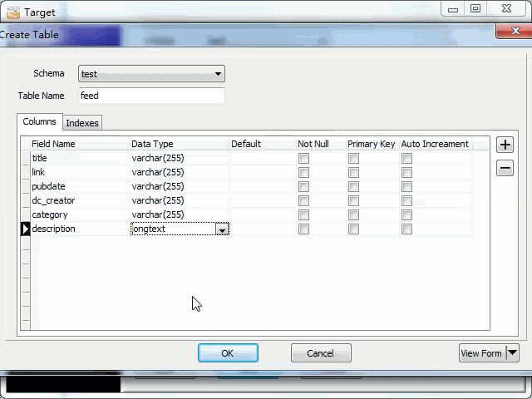The height and width of the screenshot is (399, 532).
Task: Select the Columns tab
Action: (x=39, y=122)
